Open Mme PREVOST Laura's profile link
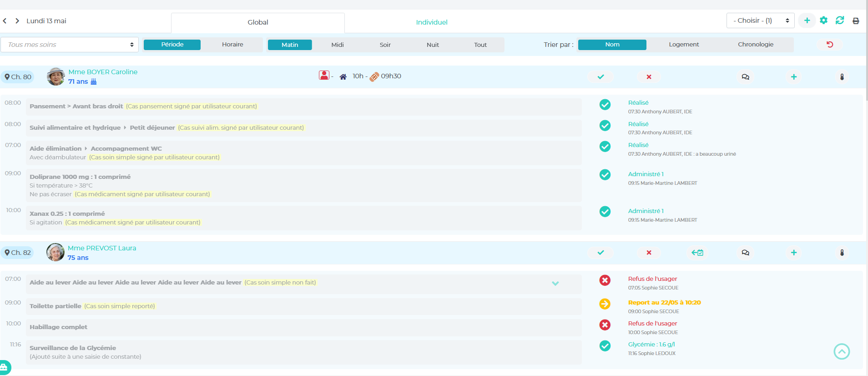 [x=102, y=248]
